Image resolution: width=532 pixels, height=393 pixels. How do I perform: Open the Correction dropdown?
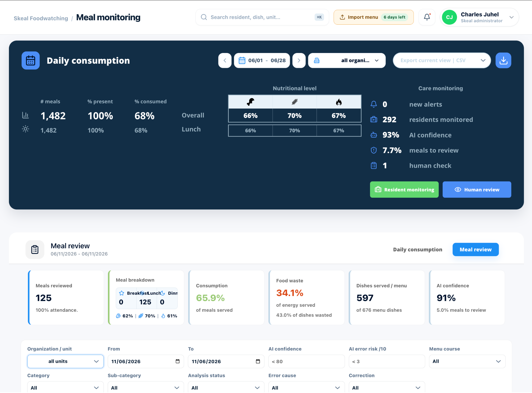tap(387, 387)
